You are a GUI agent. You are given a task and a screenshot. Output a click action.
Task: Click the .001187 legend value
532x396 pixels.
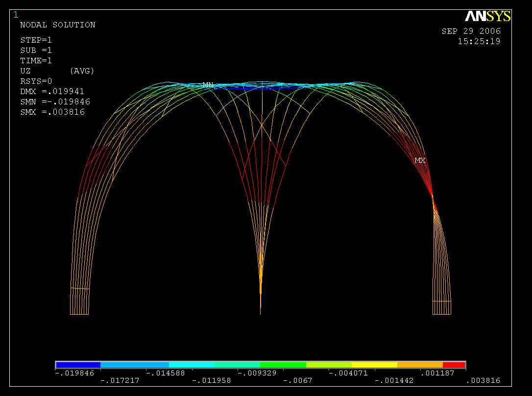tap(437, 373)
